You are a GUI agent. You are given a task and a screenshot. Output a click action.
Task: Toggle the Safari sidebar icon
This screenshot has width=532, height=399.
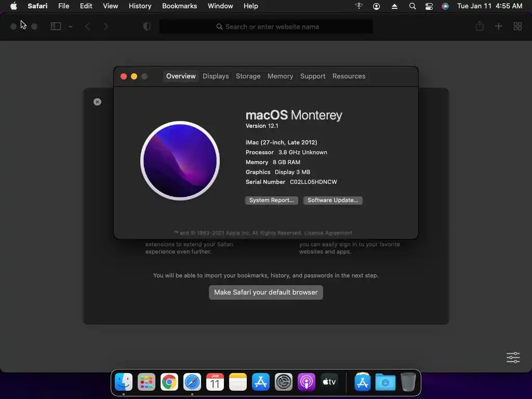pos(56,26)
